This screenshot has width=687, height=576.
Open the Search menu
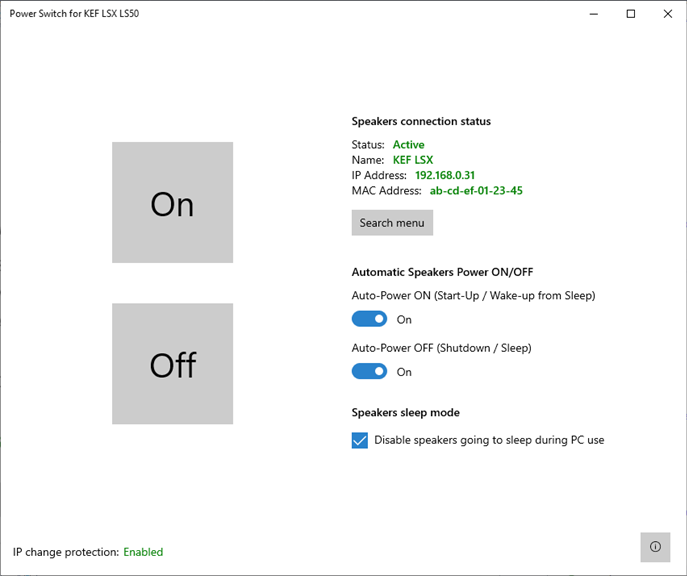392,223
